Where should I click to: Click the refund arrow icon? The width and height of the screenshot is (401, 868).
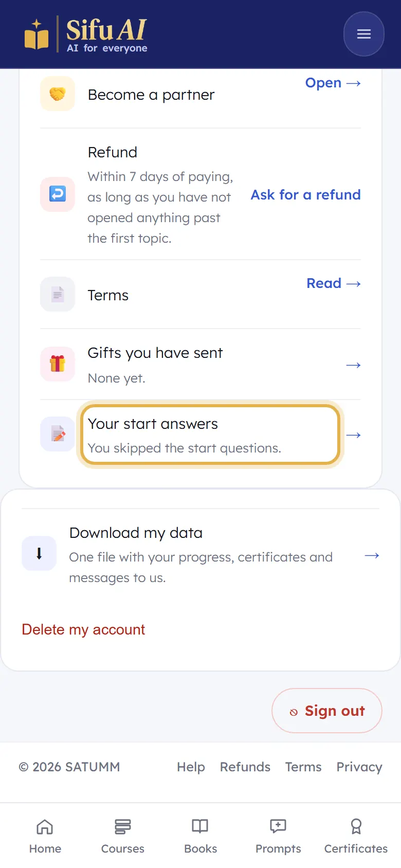pyautogui.click(x=58, y=194)
